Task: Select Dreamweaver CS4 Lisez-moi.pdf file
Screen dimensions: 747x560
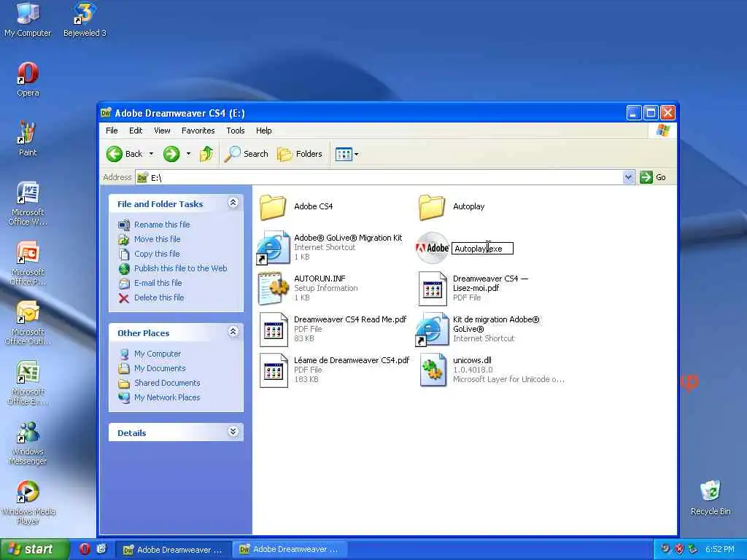Action: point(473,288)
